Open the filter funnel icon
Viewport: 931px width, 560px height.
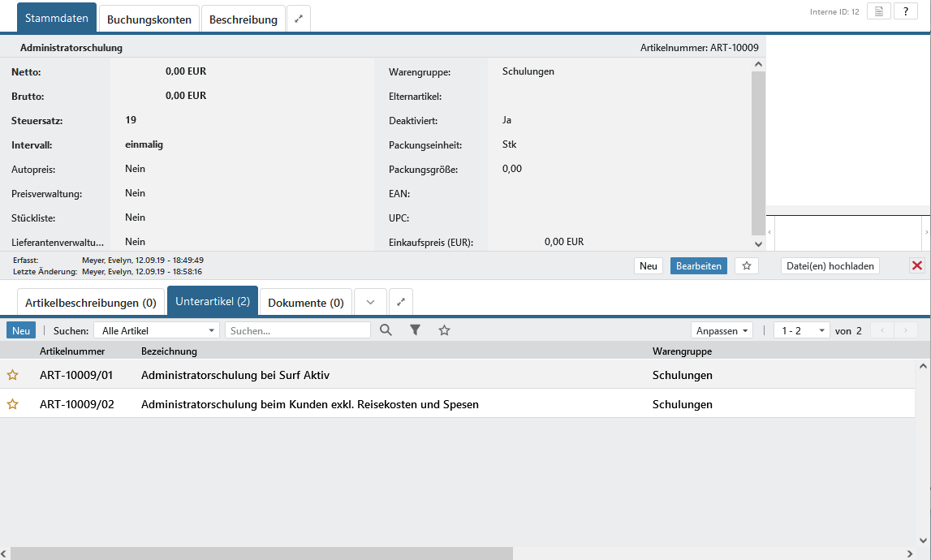(415, 330)
